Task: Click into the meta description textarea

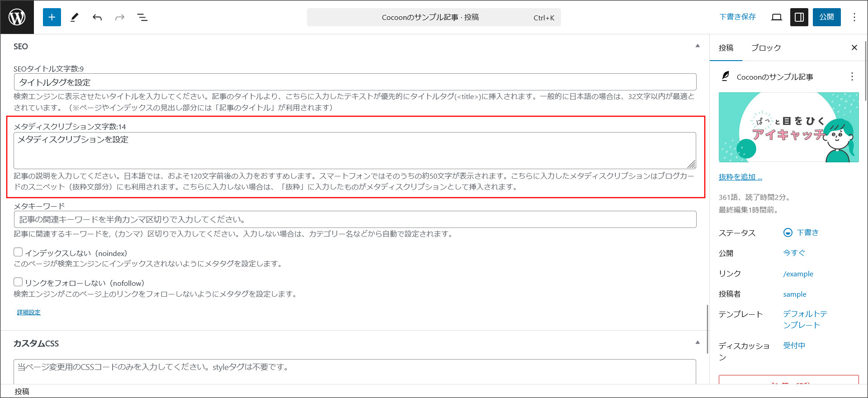Action: point(355,151)
